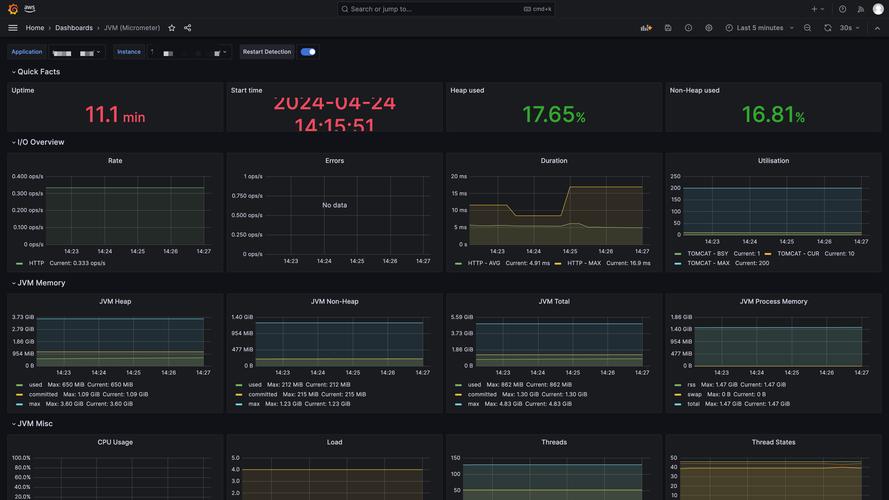Click the Errors panel title
Viewport: 889px width, 500px height.
pos(335,161)
